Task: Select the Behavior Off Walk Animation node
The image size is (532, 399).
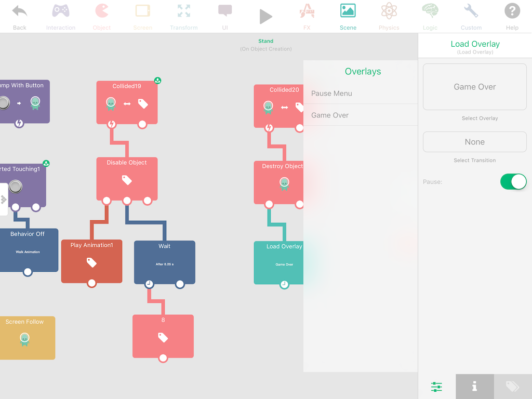Action: click(29, 250)
